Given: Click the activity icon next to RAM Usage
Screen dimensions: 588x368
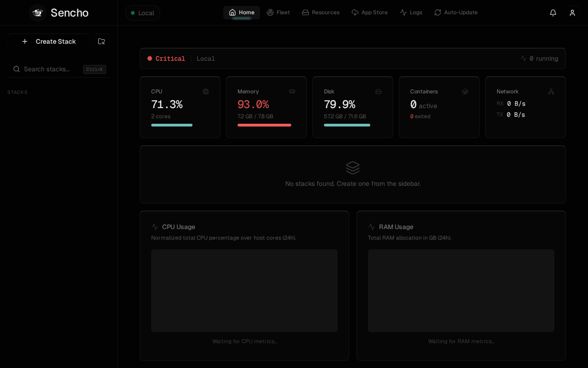Looking at the screenshot, I should pyautogui.click(x=372, y=227).
